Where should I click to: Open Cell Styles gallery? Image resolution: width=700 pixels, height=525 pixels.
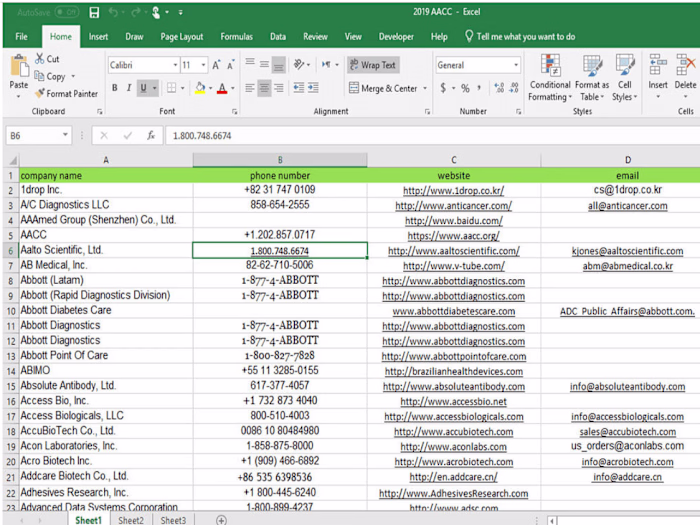[625, 78]
